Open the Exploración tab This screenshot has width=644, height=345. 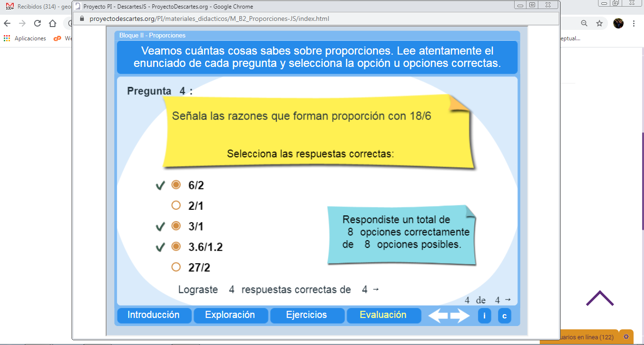pos(231,315)
